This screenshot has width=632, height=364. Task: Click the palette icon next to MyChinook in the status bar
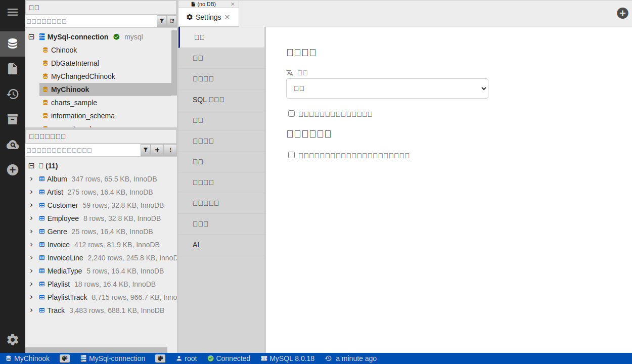65,358
